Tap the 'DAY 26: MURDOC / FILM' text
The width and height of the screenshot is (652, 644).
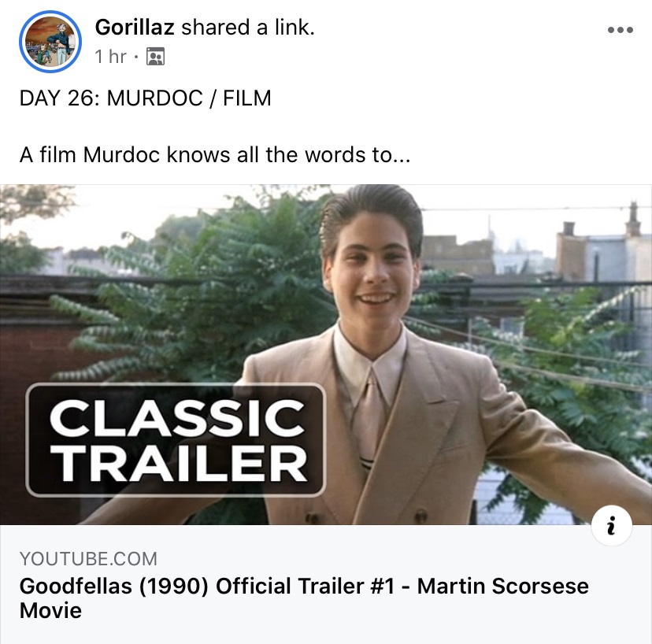(x=145, y=98)
